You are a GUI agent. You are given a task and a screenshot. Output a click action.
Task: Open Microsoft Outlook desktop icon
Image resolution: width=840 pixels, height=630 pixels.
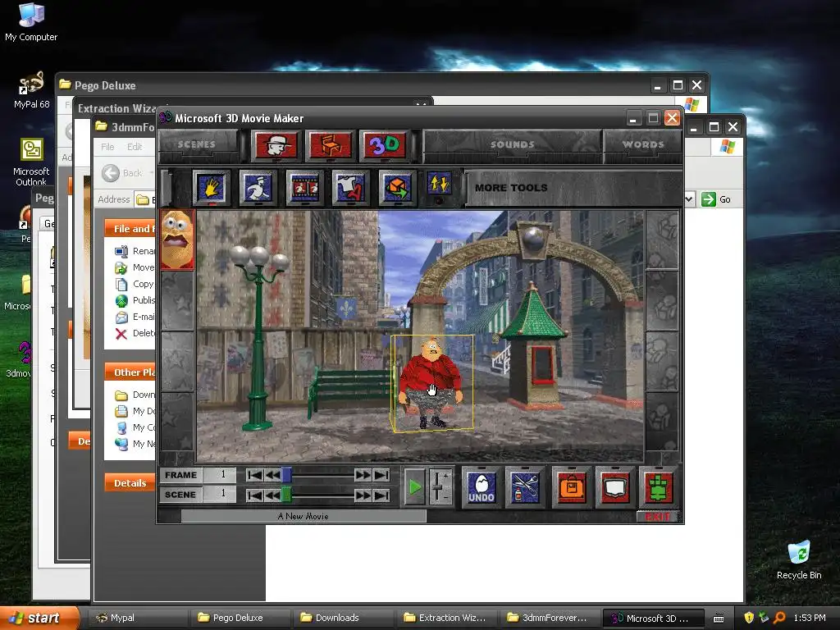pyautogui.click(x=32, y=162)
